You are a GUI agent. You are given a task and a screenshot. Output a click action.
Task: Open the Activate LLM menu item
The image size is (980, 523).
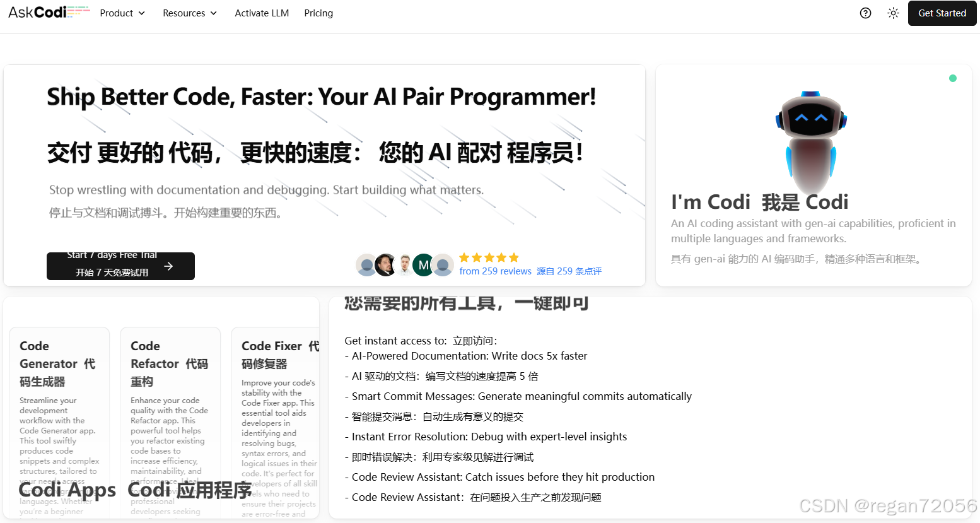tap(262, 13)
